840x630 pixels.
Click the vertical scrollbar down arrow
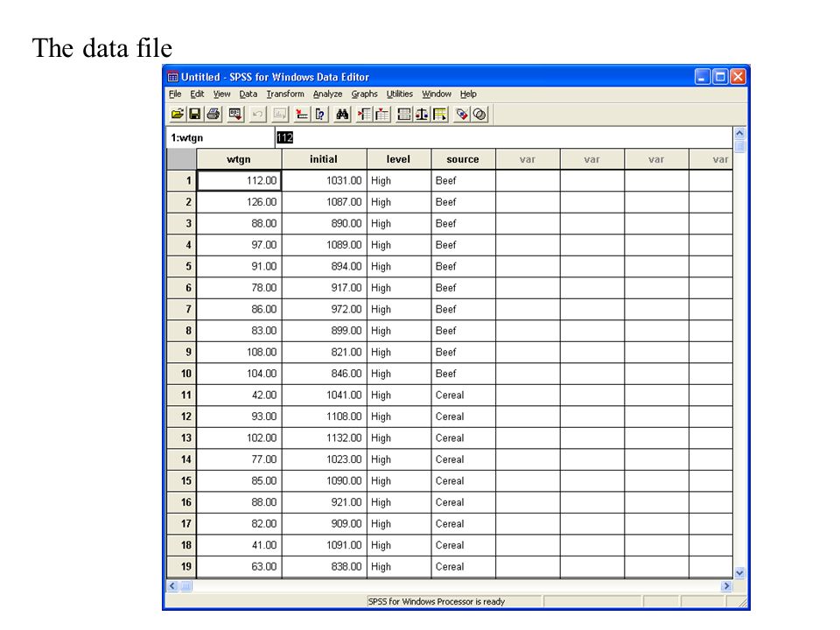coord(740,572)
